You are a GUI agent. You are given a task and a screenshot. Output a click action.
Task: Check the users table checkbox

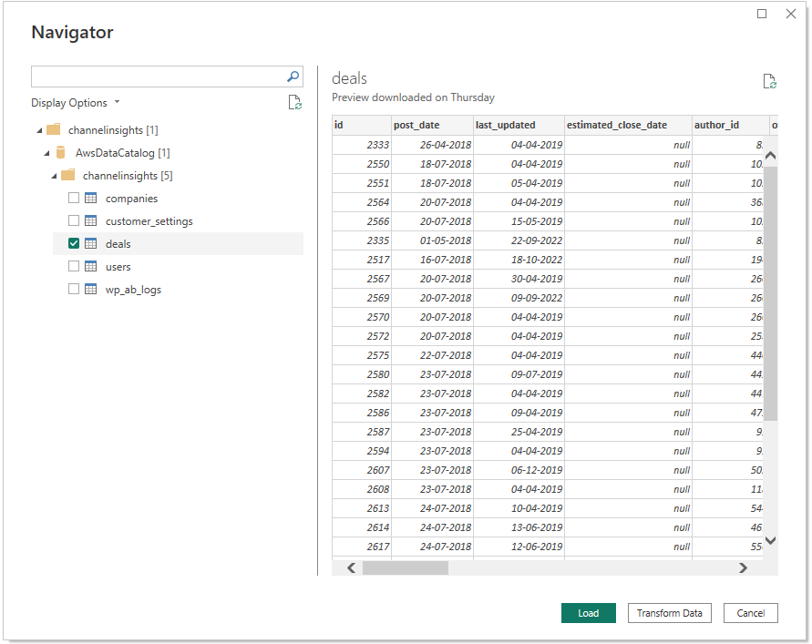[74, 266]
